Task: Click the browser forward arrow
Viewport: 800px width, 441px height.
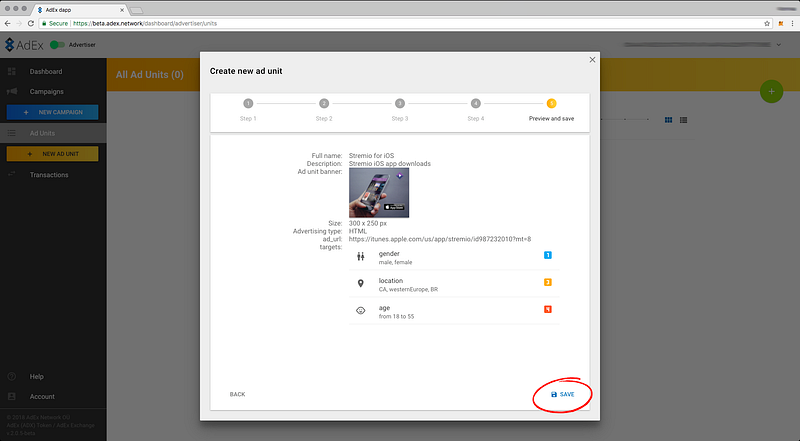Action: click(x=19, y=23)
